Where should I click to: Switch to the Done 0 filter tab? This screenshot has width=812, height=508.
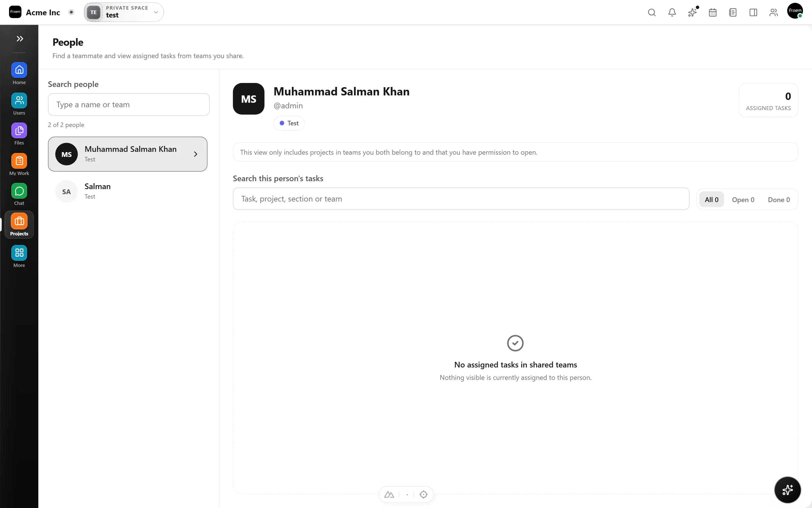click(x=779, y=200)
